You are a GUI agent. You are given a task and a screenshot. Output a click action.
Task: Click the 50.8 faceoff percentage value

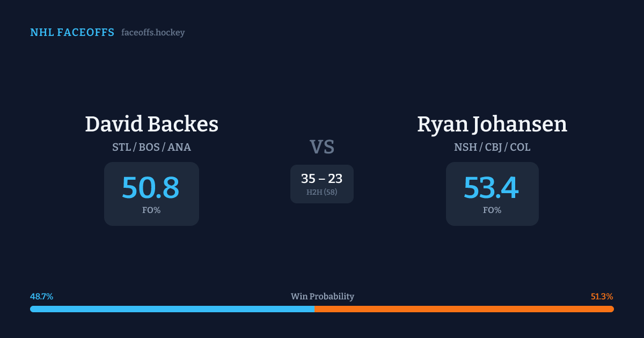tap(151, 188)
